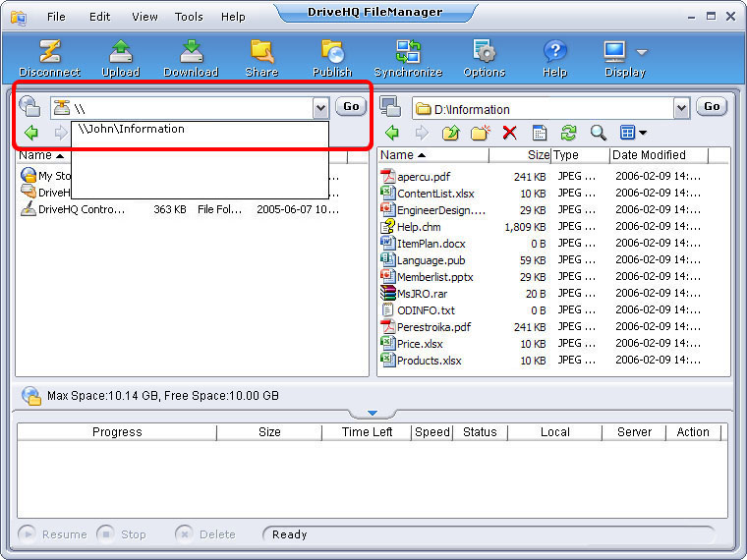The width and height of the screenshot is (747, 560).
Task: Open the Tools menu
Action: pyautogui.click(x=189, y=17)
